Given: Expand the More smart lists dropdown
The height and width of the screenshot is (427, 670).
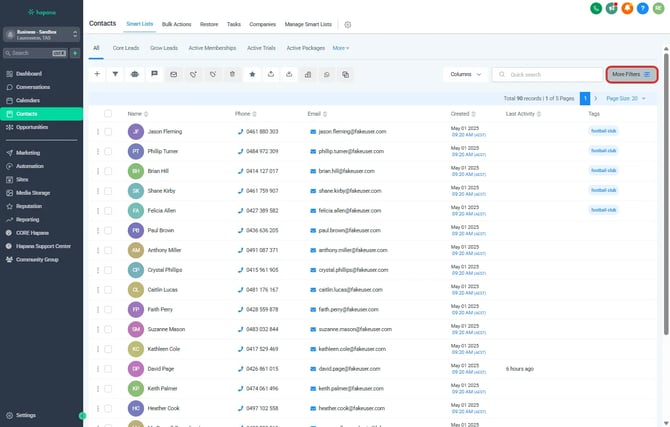Looking at the screenshot, I should [341, 47].
